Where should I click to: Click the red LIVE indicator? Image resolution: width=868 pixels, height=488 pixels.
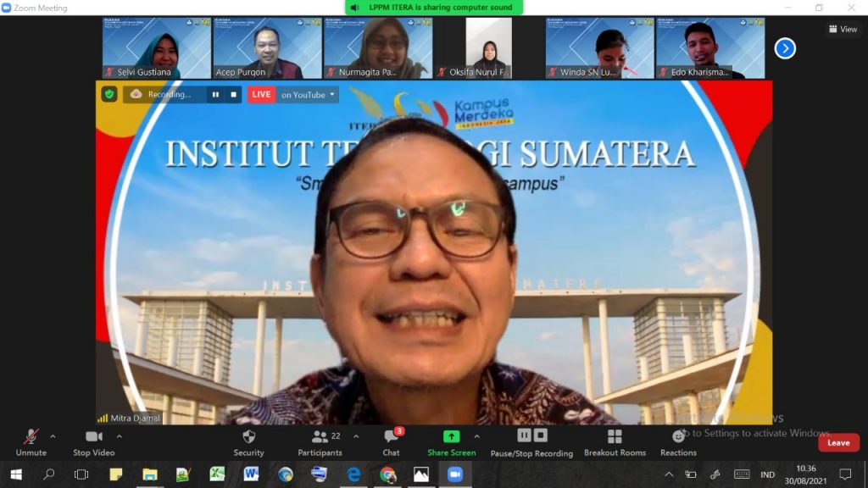[x=261, y=95]
